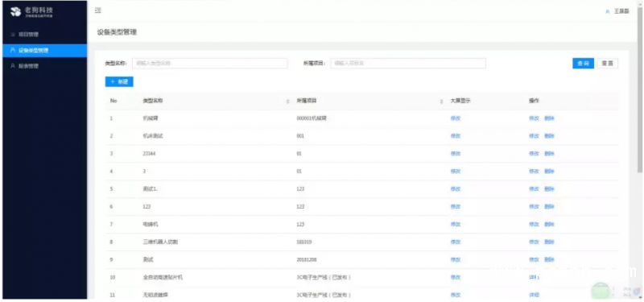The height and width of the screenshot is (302, 644).
Task: Click the 项目管理 menu icon in sidebar
Action: pyautogui.click(x=13, y=35)
